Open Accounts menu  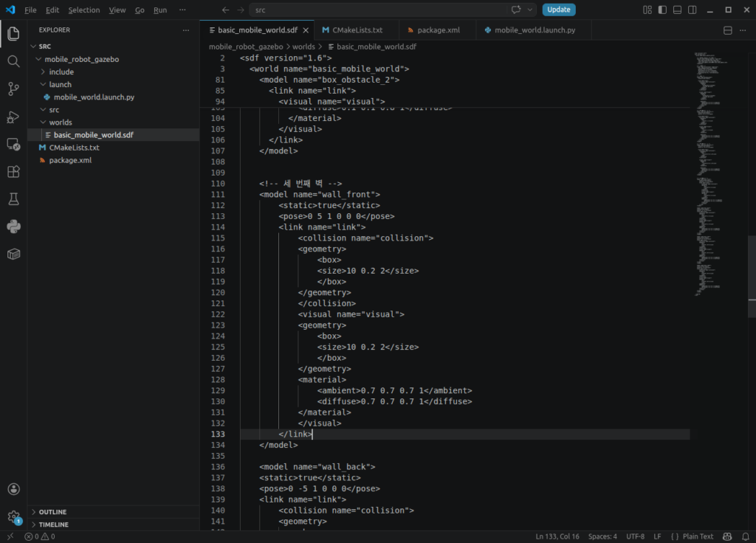click(13, 489)
